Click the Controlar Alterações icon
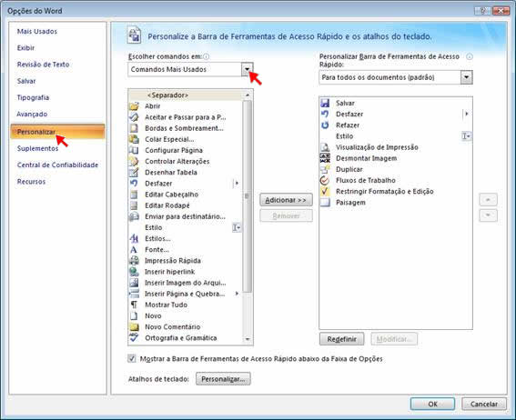 point(134,161)
